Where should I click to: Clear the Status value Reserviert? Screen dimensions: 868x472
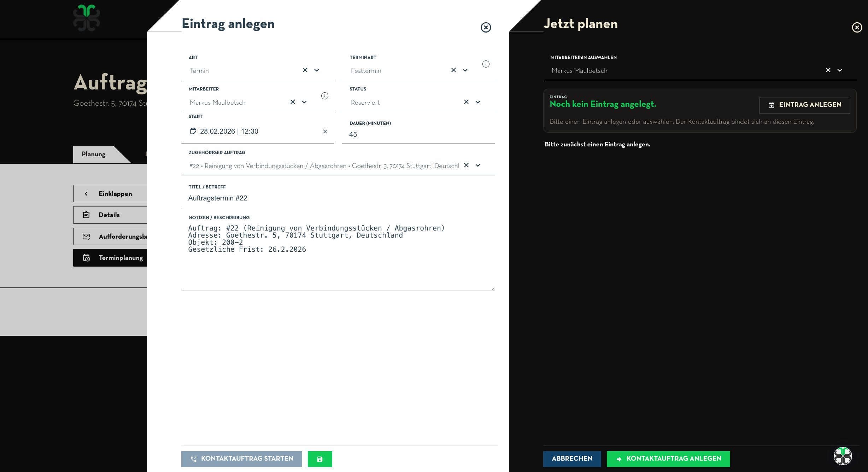466,102
